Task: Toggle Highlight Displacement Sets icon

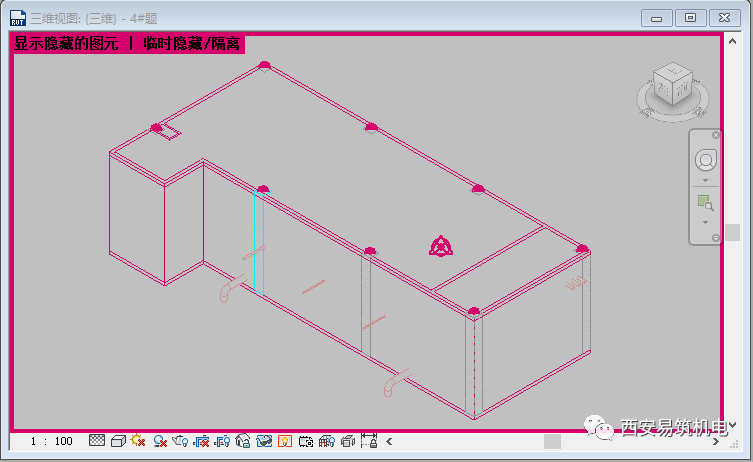Action: click(x=348, y=441)
